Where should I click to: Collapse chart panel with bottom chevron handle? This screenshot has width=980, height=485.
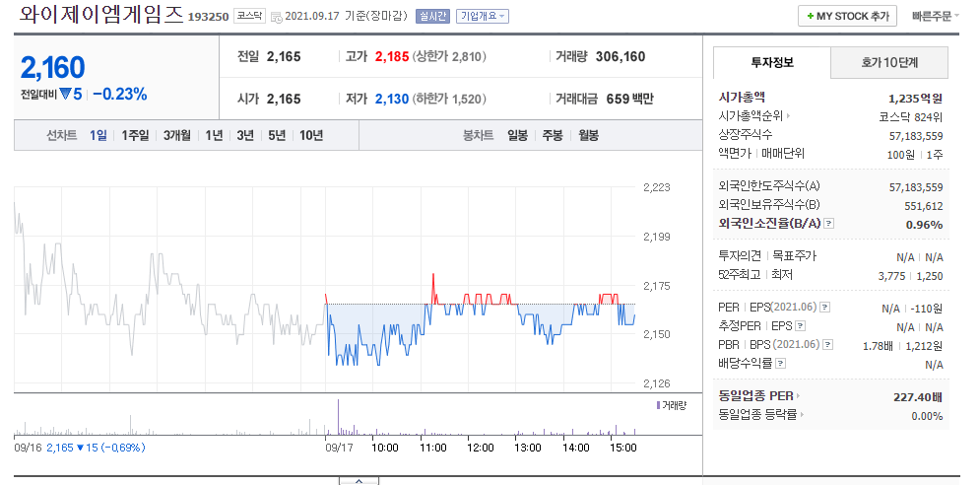[x=359, y=481]
